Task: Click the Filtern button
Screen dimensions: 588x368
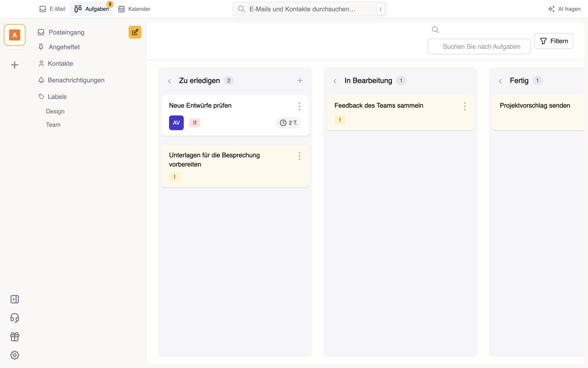Action: 554,41
